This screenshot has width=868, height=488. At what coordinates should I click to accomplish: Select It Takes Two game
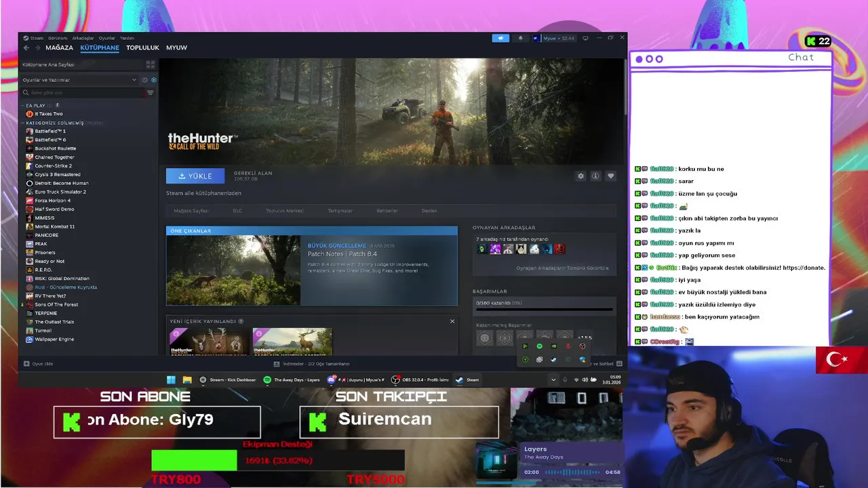(x=49, y=114)
